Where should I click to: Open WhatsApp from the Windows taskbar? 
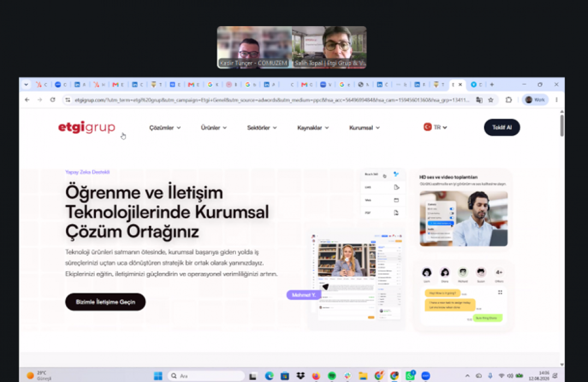click(410, 375)
